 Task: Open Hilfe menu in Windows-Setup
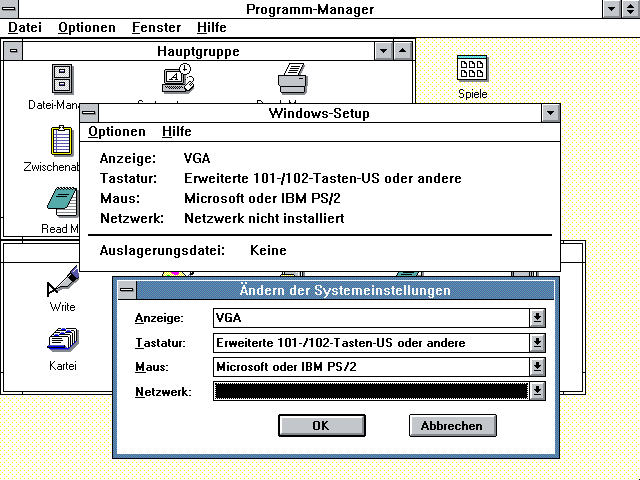[176, 131]
